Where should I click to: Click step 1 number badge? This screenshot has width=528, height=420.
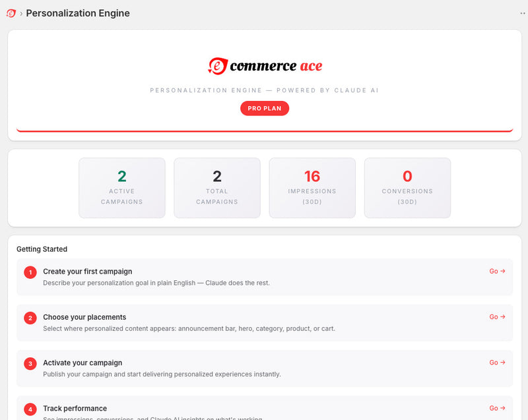click(x=30, y=272)
